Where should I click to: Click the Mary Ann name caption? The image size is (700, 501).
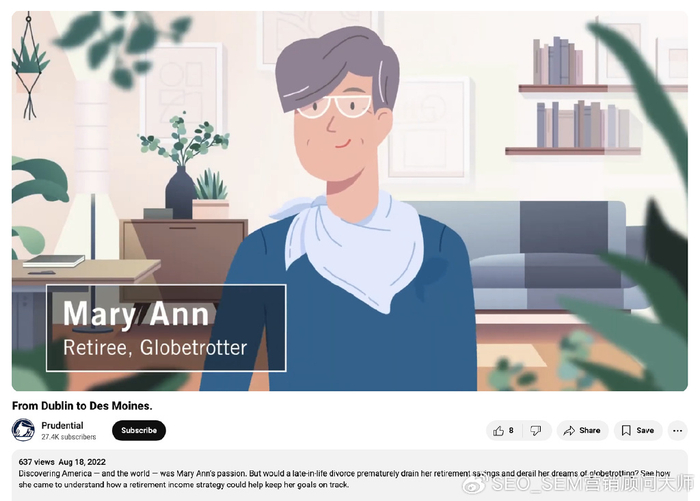[136, 314]
